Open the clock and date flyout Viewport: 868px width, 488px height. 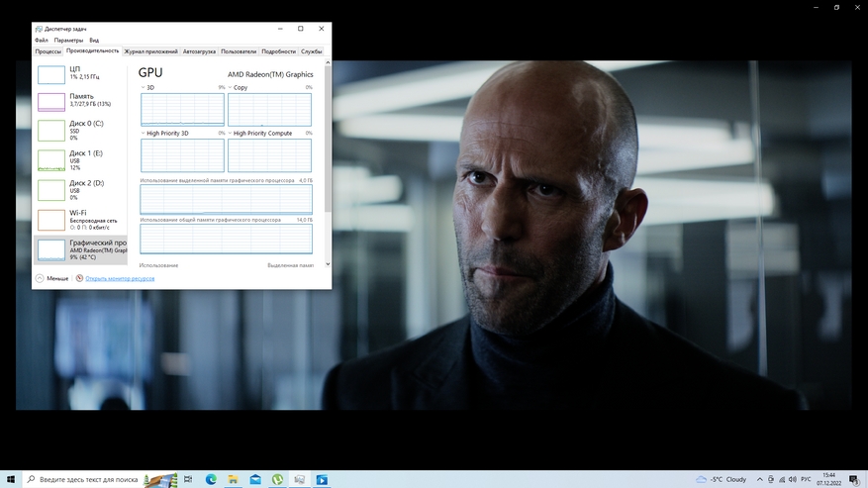point(828,479)
